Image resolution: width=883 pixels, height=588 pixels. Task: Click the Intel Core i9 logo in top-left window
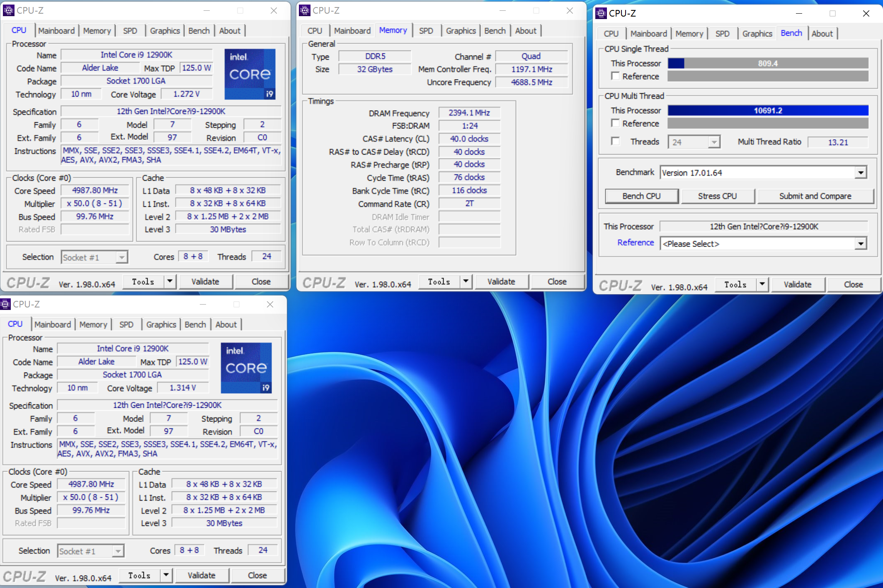click(x=250, y=74)
